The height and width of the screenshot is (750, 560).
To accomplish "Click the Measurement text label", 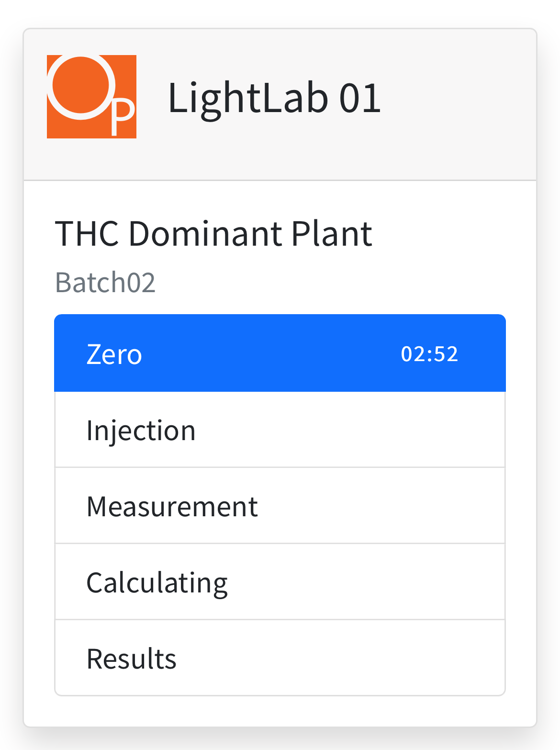I will point(172,506).
